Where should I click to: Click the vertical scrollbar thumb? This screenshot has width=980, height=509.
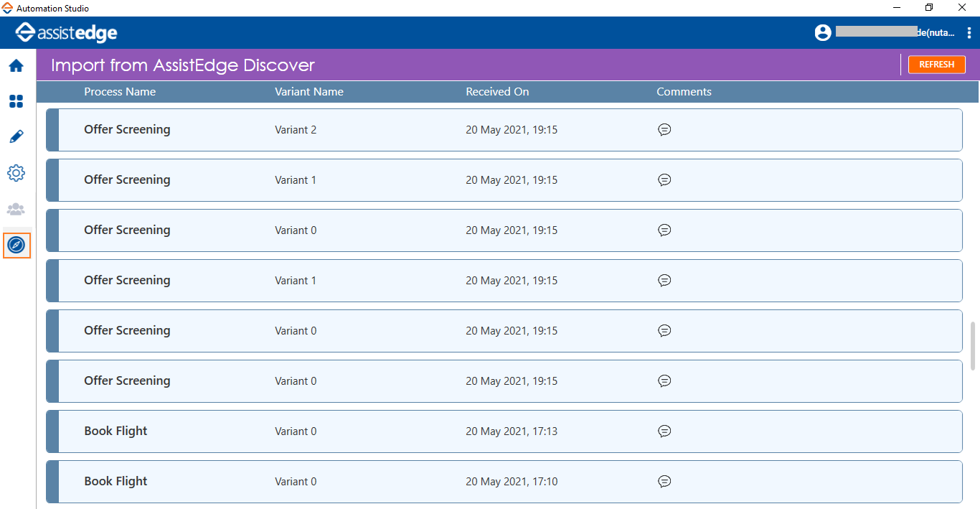pos(973,346)
